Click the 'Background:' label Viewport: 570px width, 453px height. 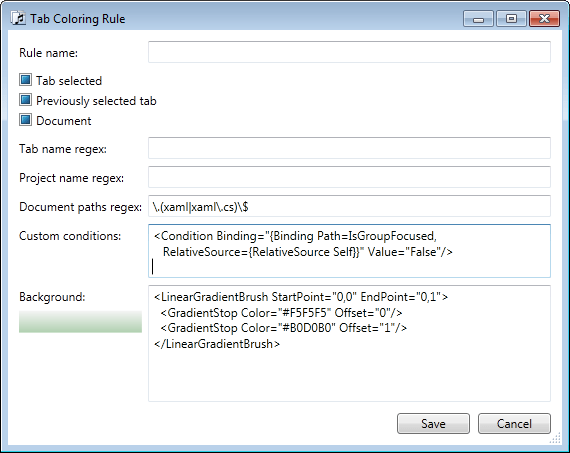(x=52, y=297)
